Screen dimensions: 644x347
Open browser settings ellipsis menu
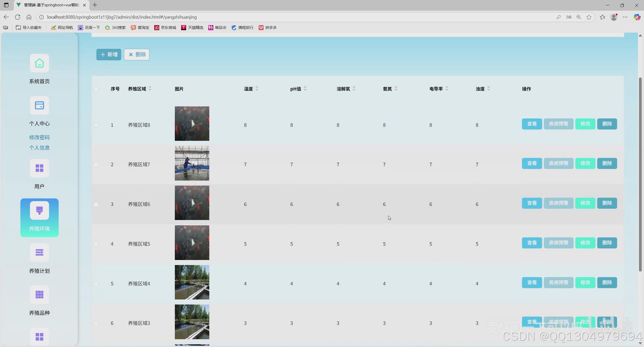[x=625, y=17]
